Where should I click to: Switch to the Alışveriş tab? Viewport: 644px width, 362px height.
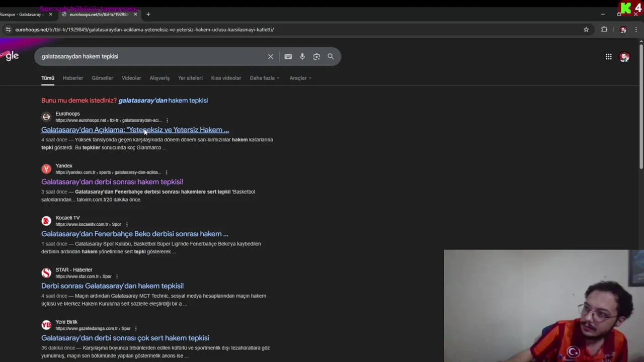click(159, 78)
